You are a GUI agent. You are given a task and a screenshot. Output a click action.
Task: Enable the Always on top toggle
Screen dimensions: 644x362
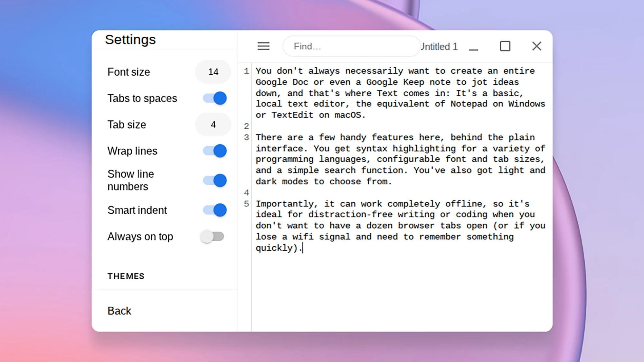[212, 237]
